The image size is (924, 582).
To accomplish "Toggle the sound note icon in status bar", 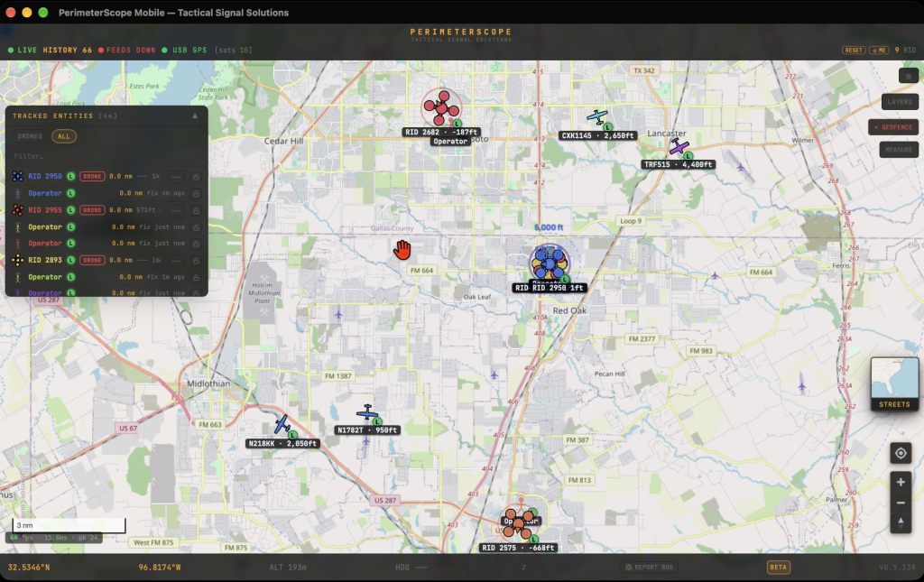I will click(x=524, y=568).
